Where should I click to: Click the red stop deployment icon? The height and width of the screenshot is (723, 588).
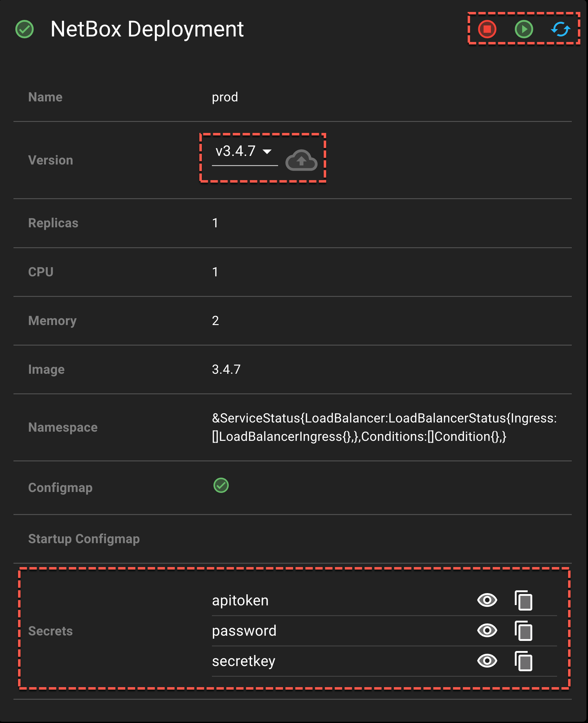point(487,29)
